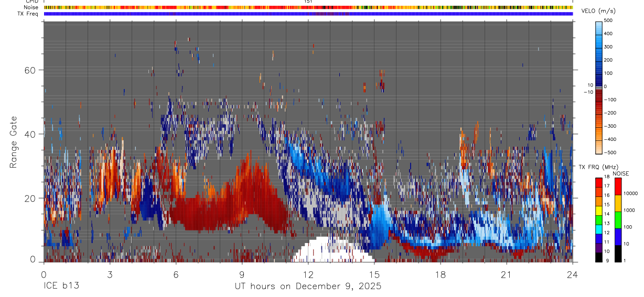The image size is (644, 297).
Task: Click the 3 tick on UT hours axis
Action: (x=110, y=274)
